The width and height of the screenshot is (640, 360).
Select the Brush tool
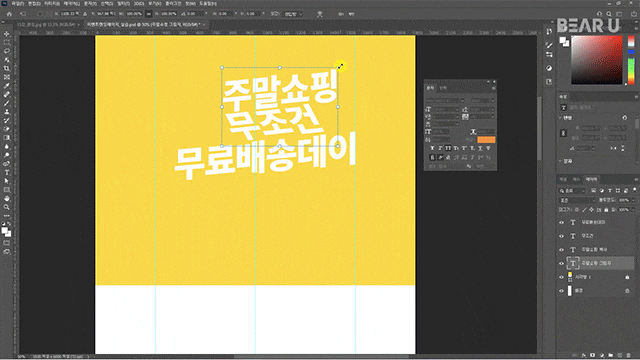(7, 103)
